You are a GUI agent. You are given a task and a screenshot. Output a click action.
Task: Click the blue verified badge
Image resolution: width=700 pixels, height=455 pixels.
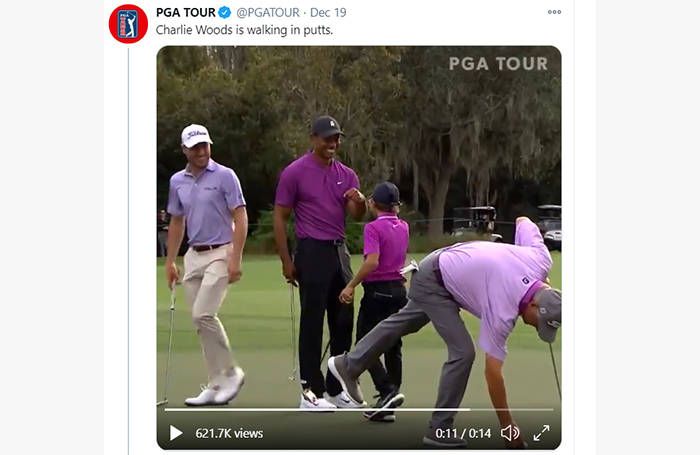[x=225, y=13]
